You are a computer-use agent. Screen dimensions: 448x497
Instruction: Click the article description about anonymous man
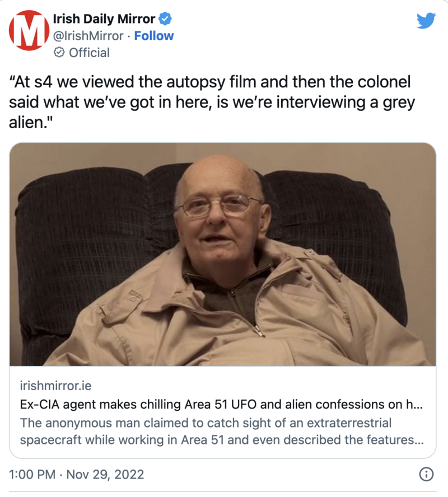[x=222, y=432]
